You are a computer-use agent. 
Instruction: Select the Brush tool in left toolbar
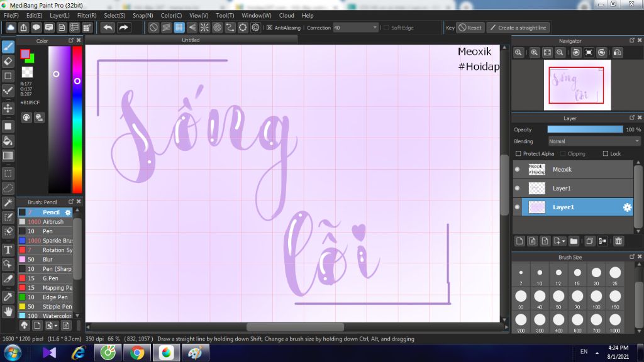pos(8,47)
